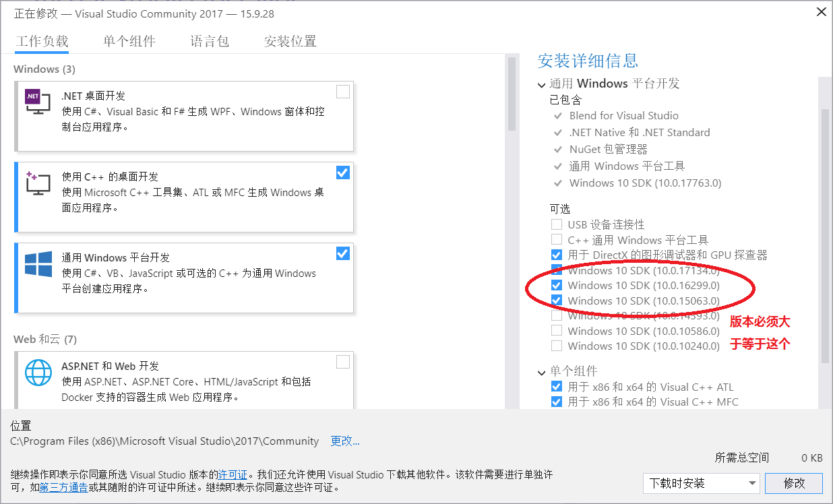Toggle Windows 10 SDK (10.0.16299.0) checkbox
The image size is (833, 504).
tap(557, 285)
